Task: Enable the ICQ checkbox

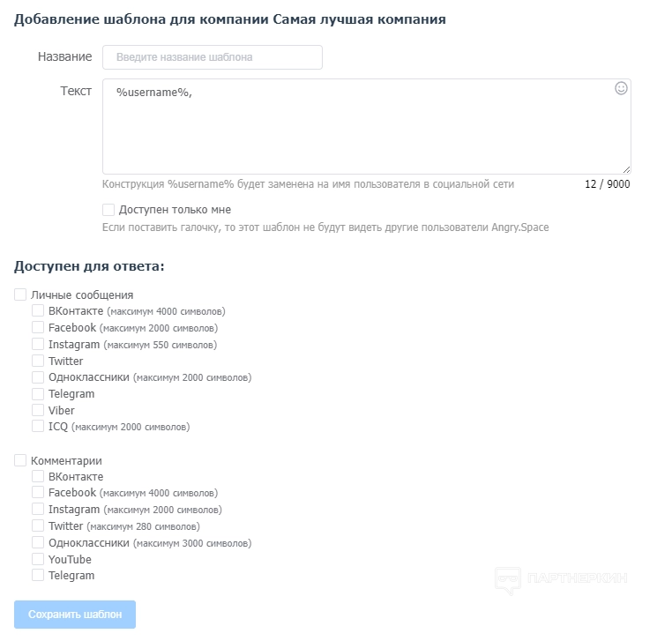Action: pos(38,427)
